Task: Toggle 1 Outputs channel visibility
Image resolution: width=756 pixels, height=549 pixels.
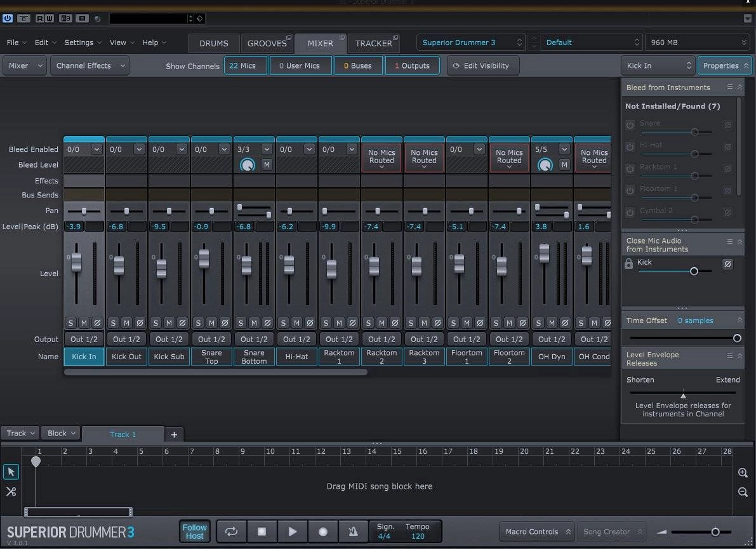Action: click(x=412, y=65)
